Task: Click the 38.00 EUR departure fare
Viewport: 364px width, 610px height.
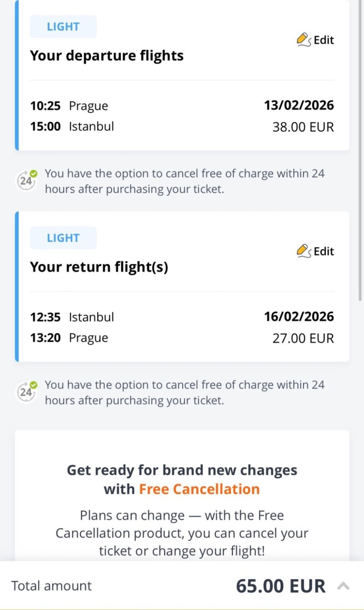Action: 303,127
